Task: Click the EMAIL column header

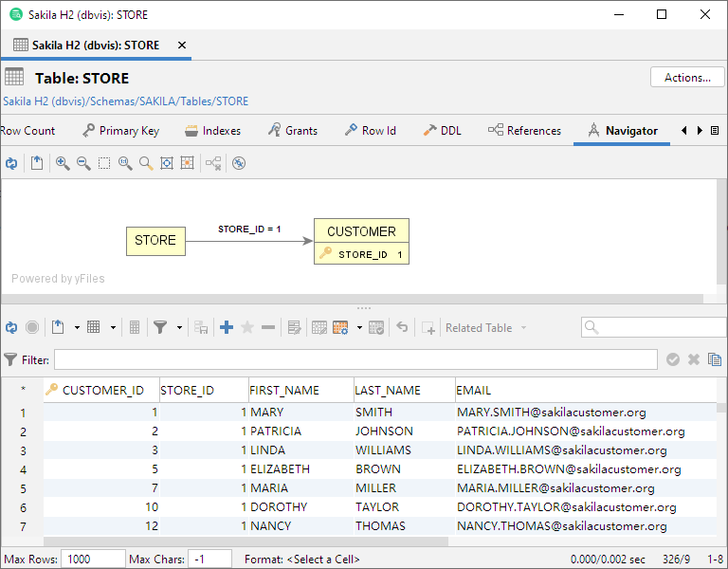Action: click(x=474, y=390)
